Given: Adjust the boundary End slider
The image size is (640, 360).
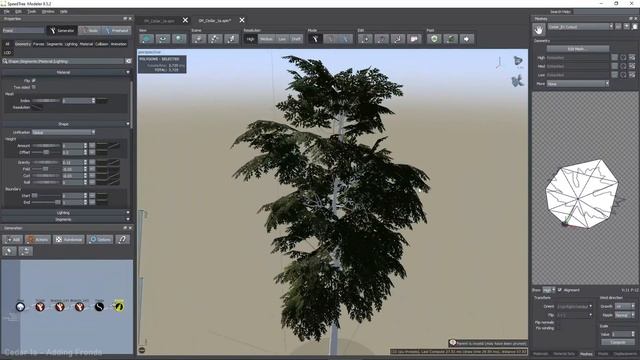Looking at the screenshot, I should click(46, 202).
